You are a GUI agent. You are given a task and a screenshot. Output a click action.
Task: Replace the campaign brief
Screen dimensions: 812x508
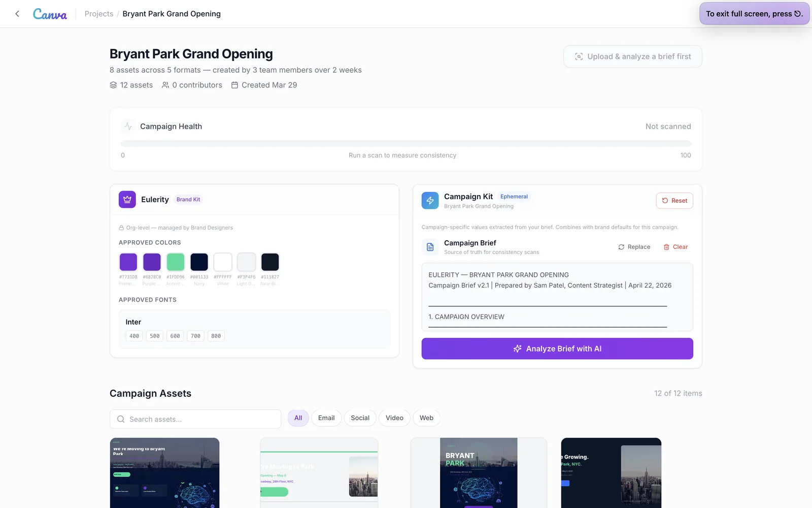point(634,247)
